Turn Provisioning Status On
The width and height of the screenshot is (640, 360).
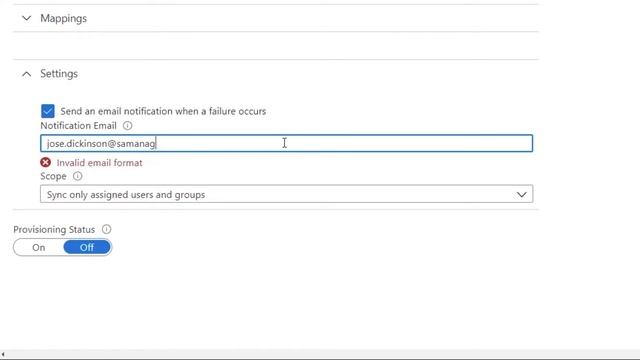tap(38, 248)
